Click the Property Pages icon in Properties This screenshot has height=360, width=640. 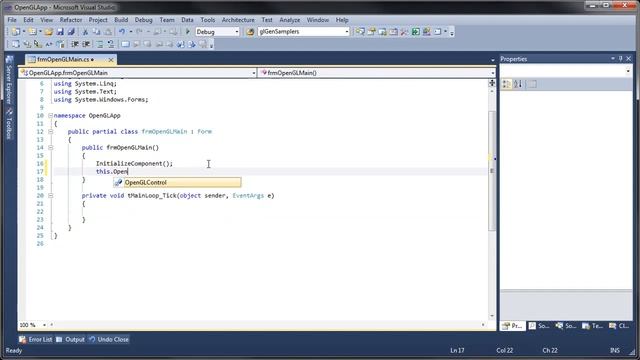[x=532, y=84]
